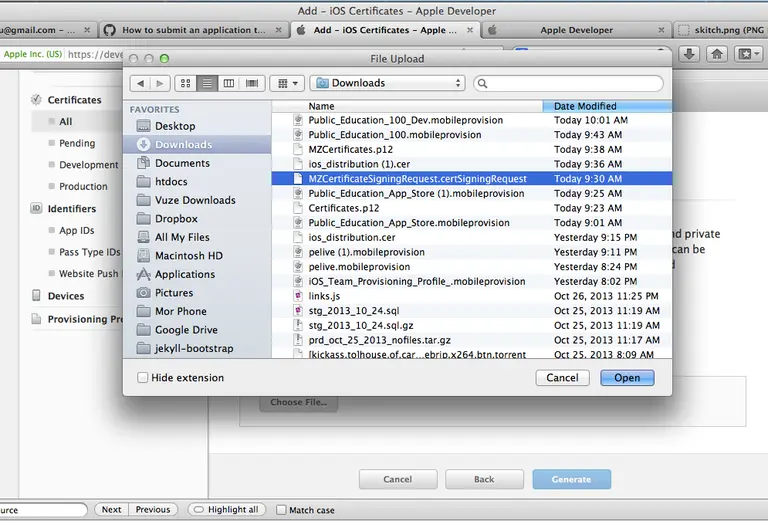Open Certificates section in Apple Developer sidebar
The height and width of the screenshot is (521, 768).
(x=74, y=100)
